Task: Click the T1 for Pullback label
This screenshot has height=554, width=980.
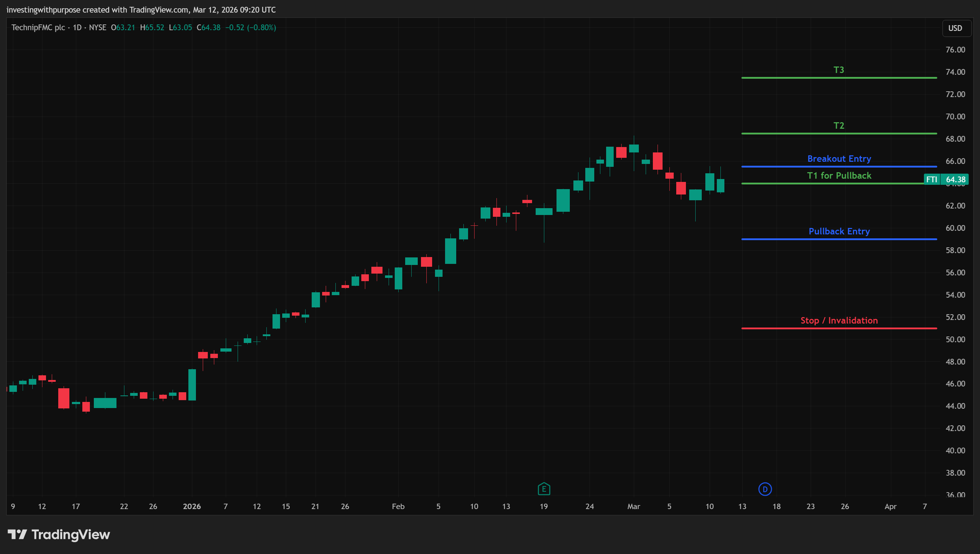Action: [x=839, y=175]
